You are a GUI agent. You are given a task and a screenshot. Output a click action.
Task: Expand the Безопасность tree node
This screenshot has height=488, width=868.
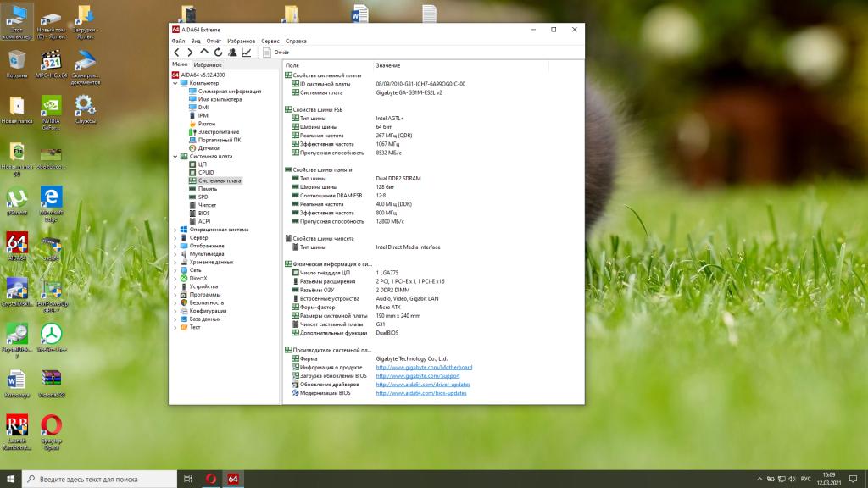pyautogui.click(x=175, y=302)
